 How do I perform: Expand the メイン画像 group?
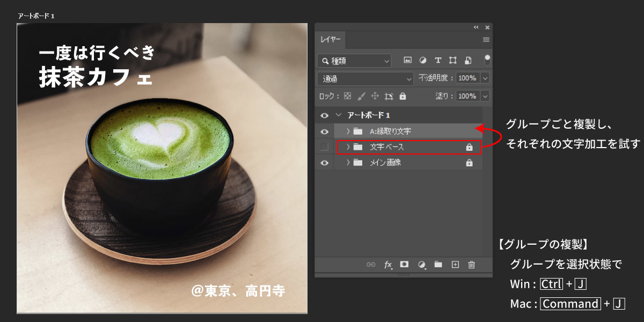click(x=347, y=163)
